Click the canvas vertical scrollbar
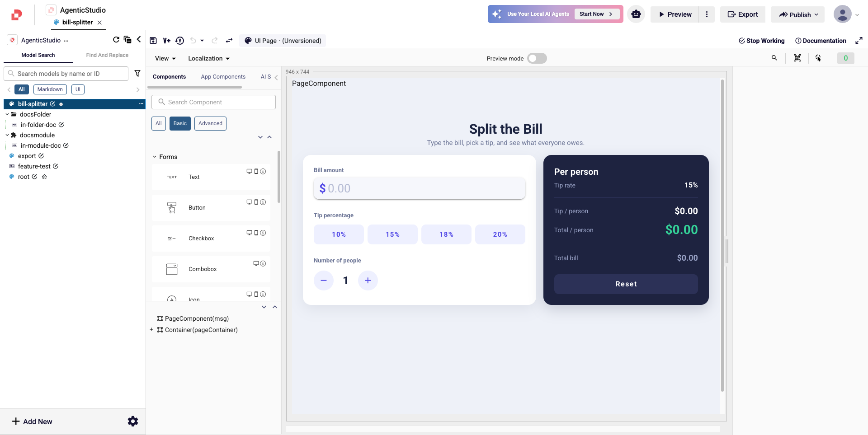The image size is (868, 435). pos(722,235)
